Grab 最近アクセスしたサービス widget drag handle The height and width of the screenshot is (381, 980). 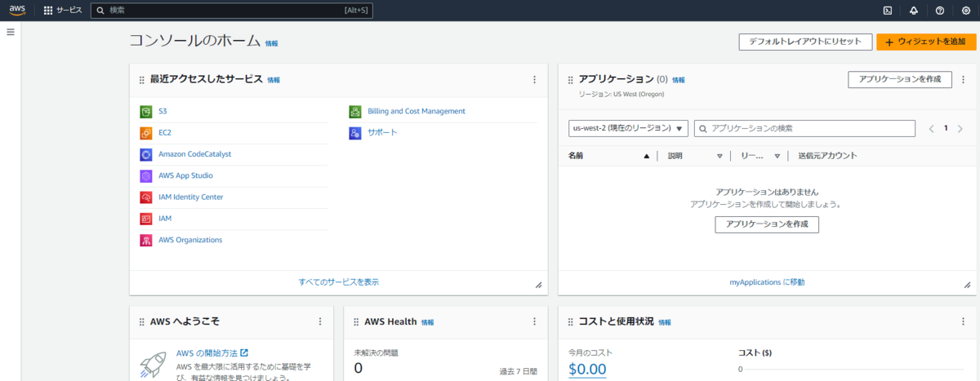142,80
